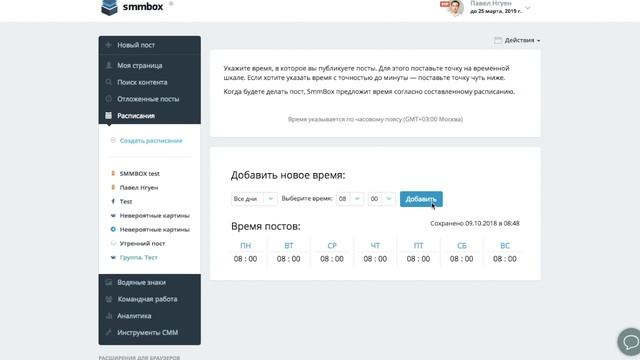Open Инструменты СММ section
This screenshot has width=640, height=360.
point(149,332)
